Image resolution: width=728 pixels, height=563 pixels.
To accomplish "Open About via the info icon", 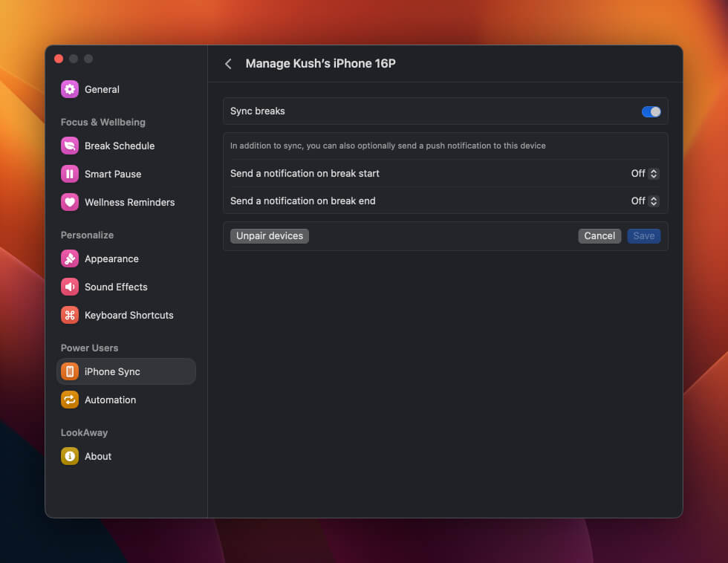I will point(69,456).
